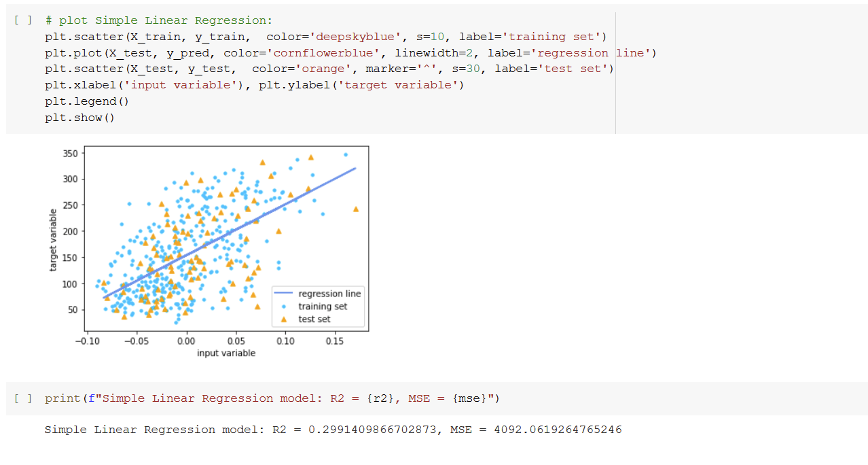Click the blue dot marker in the legend
The height and width of the screenshot is (465, 868).
(x=284, y=307)
